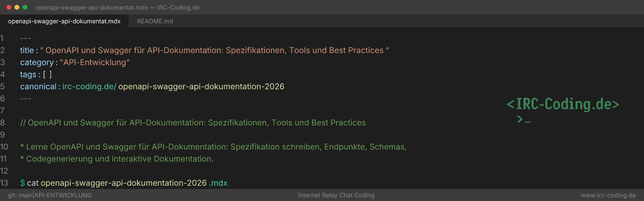Open the irc-coding.de/ canonical link
644x201 pixels.
(x=89, y=86)
